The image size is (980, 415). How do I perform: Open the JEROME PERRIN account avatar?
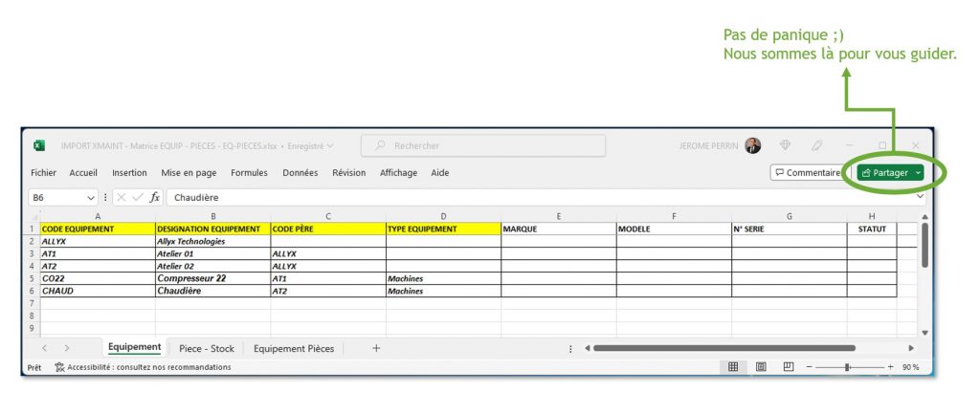click(x=753, y=145)
